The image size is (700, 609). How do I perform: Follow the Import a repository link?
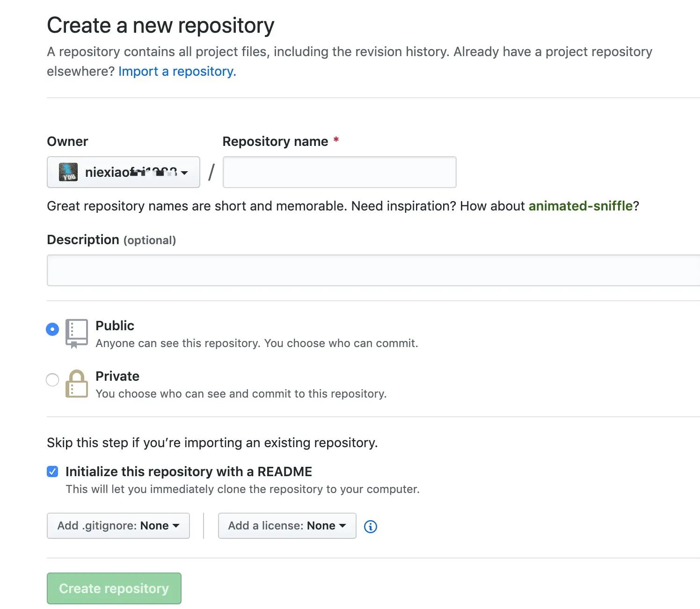[177, 71]
